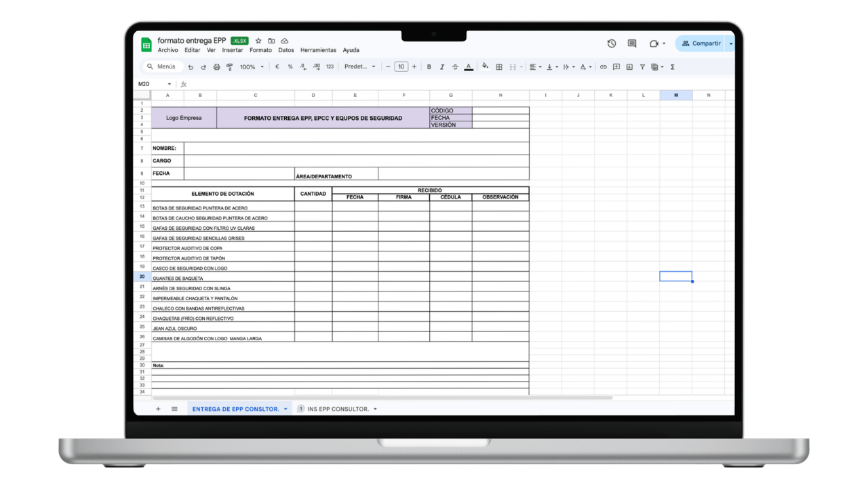Toggle strikethrough formatting
This screenshot has width=868, height=488.
(455, 67)
